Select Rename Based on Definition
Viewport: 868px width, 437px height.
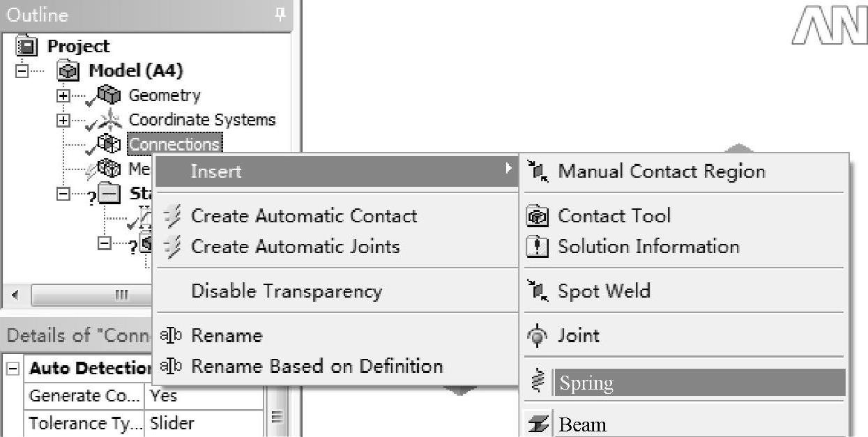(x=317, y=367)
